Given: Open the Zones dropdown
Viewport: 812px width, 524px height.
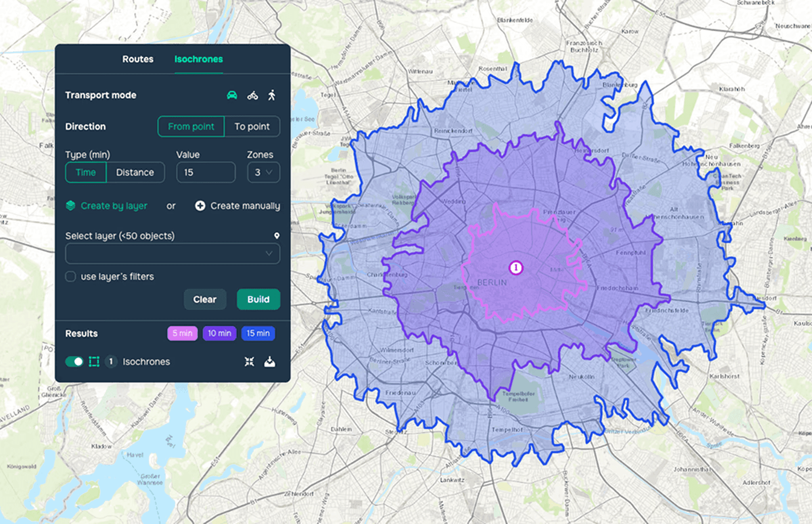Looking at the screenshot, I should (263, 172).
